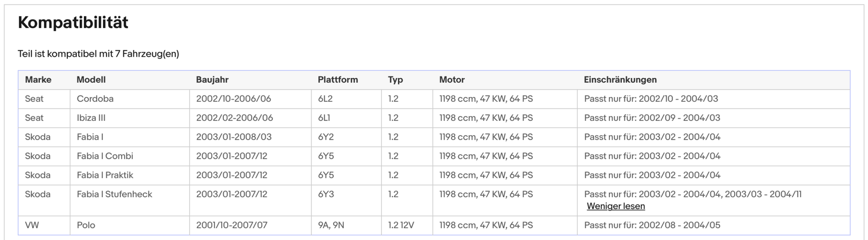Click the 'Motor' column header
Viewport: 868px width, 240px height.
click(452, 80)
